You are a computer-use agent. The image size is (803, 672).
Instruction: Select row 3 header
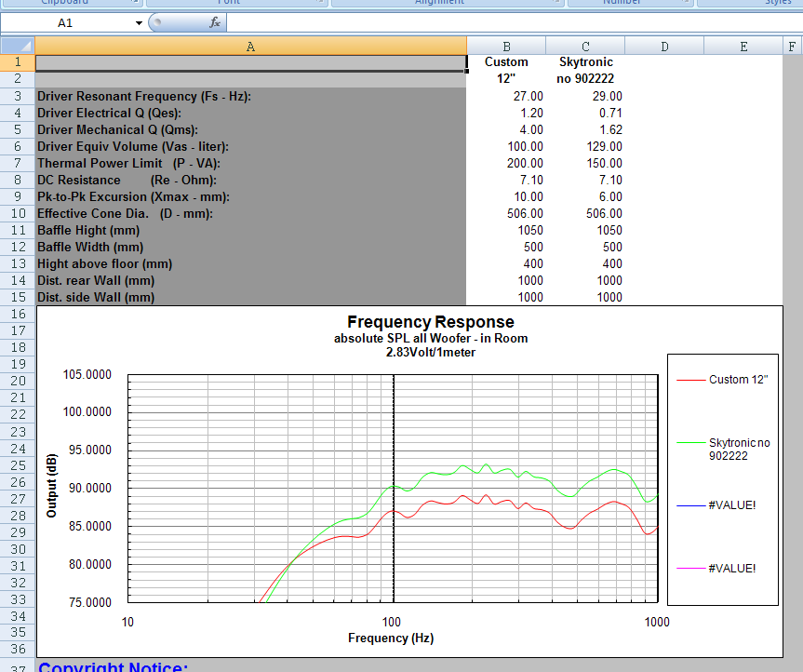pos(18,96)
